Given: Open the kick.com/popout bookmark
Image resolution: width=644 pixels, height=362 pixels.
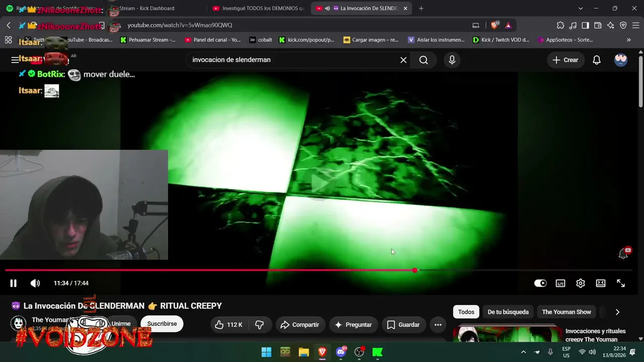Looking at the screenshot, I should coord(307,40).
